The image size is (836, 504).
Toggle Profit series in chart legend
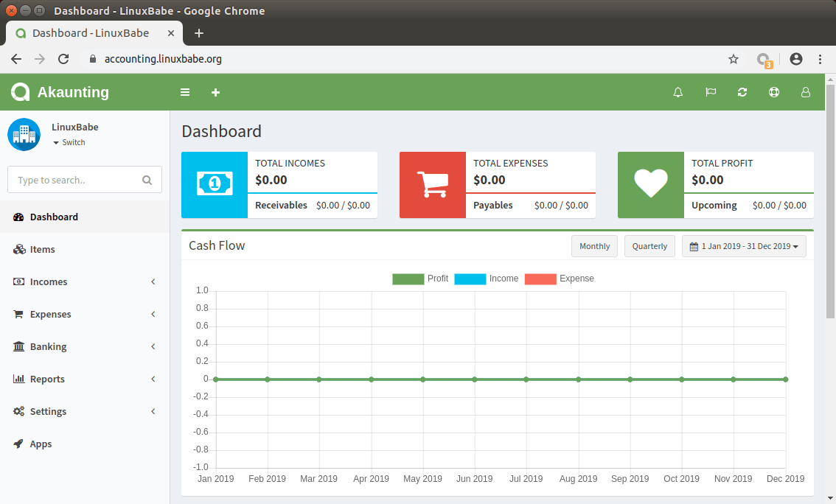click(x=421, y=279)
